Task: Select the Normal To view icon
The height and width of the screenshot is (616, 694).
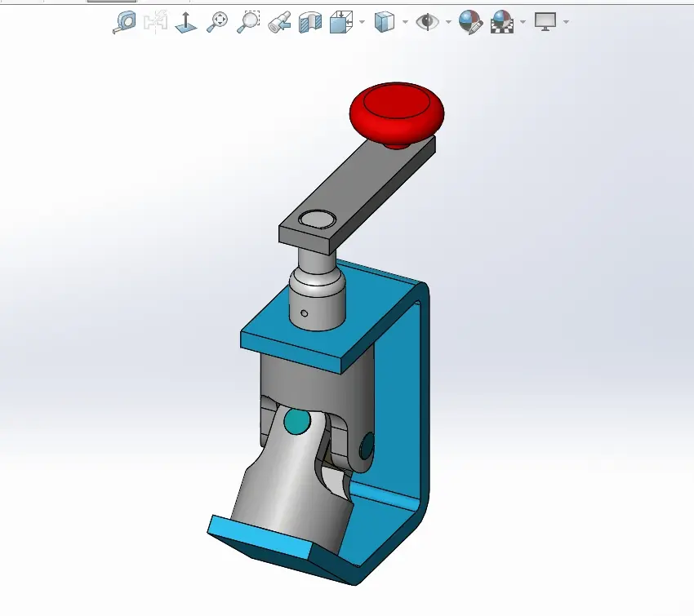Action: [186, 22]
